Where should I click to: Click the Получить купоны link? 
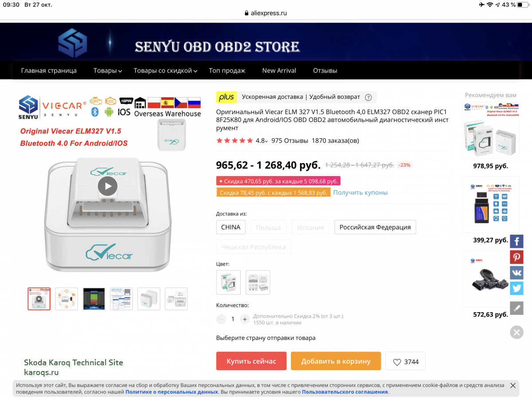(360, 192)
